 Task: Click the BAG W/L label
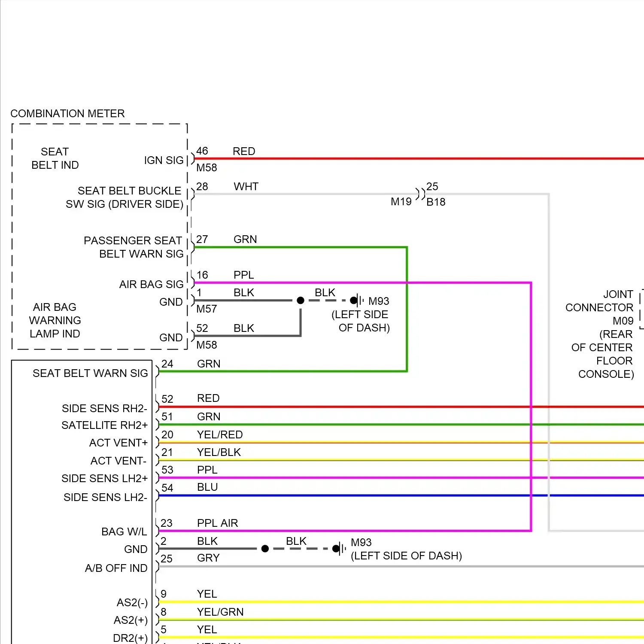(x=124, y=532)
